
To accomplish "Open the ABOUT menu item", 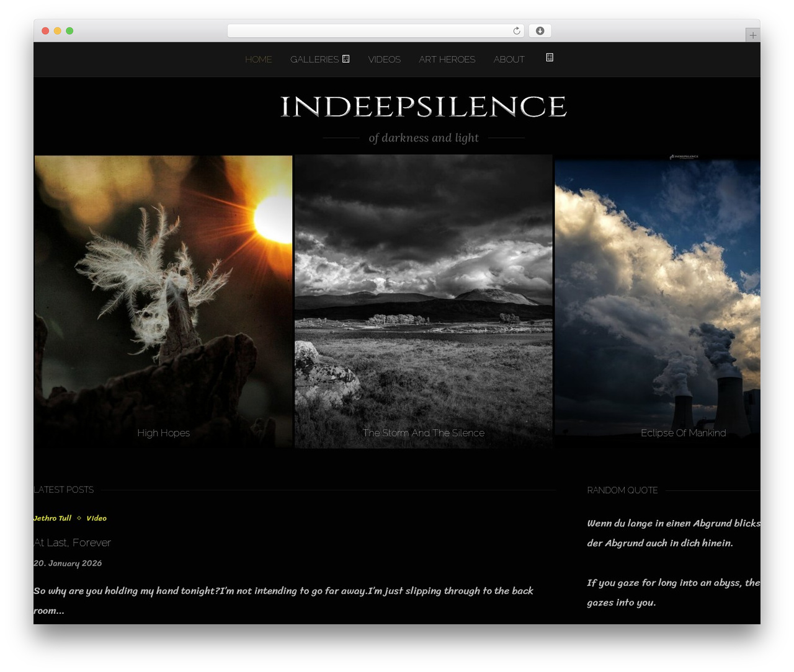I will pos(509,60).
